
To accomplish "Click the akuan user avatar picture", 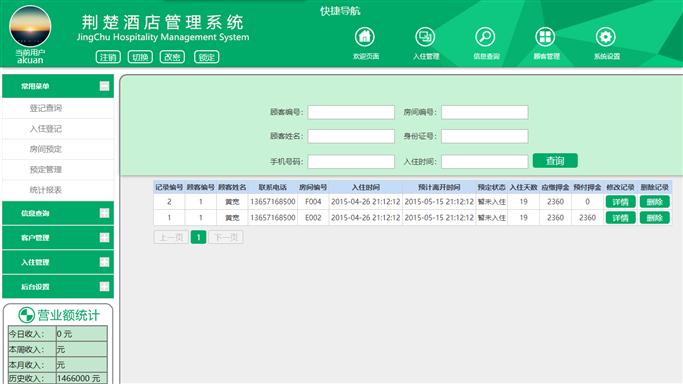I will point(30,27).
